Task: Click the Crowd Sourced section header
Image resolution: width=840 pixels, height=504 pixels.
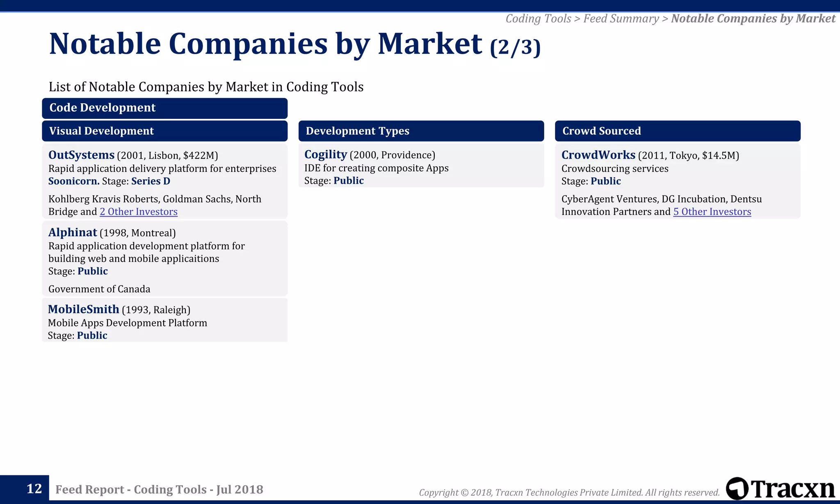Action: tap(678, 131)
